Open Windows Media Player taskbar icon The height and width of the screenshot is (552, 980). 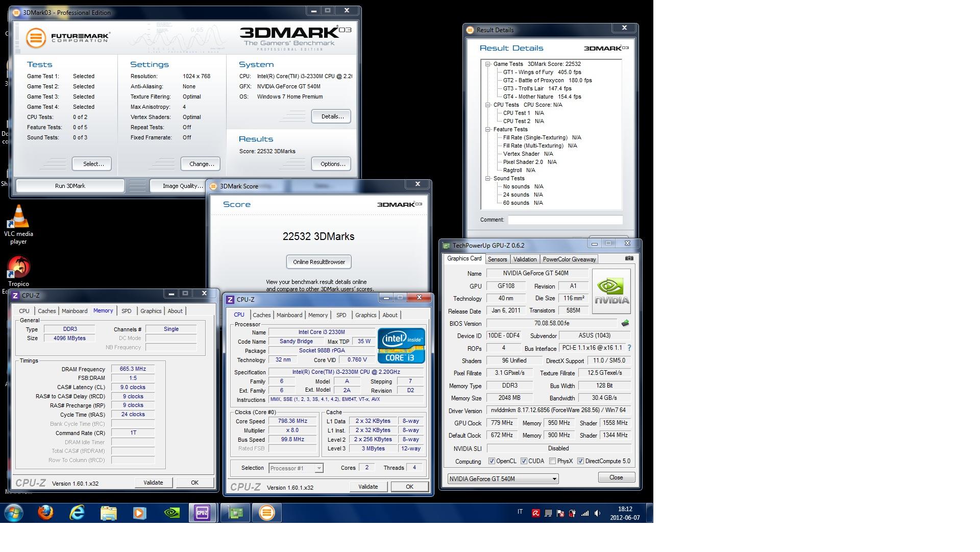[139, 513]
